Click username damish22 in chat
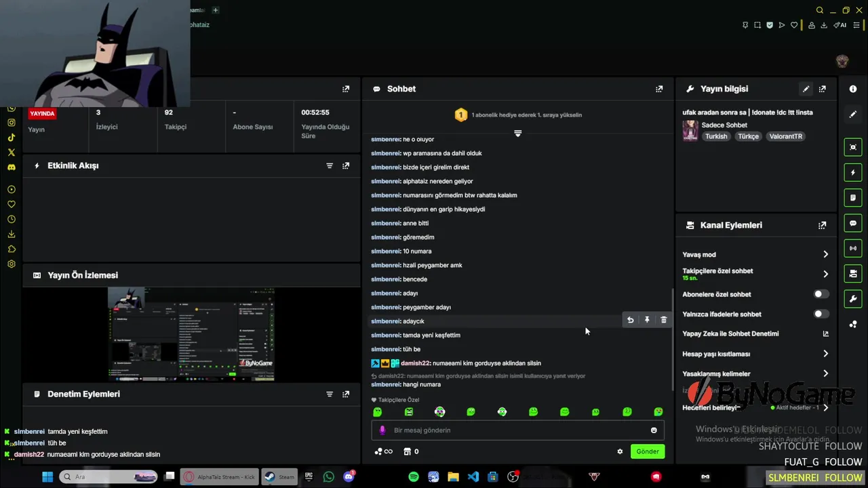This screenshot has height=488, width=868. click(415, 363)
